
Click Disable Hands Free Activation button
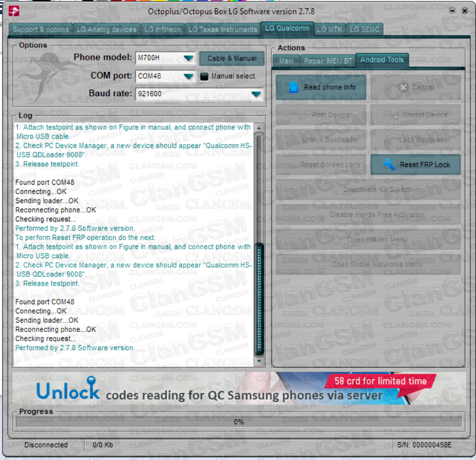(368, 214)
